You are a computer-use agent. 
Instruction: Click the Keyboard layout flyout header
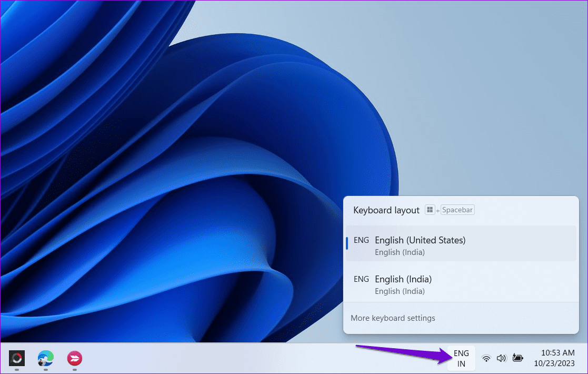386,210
